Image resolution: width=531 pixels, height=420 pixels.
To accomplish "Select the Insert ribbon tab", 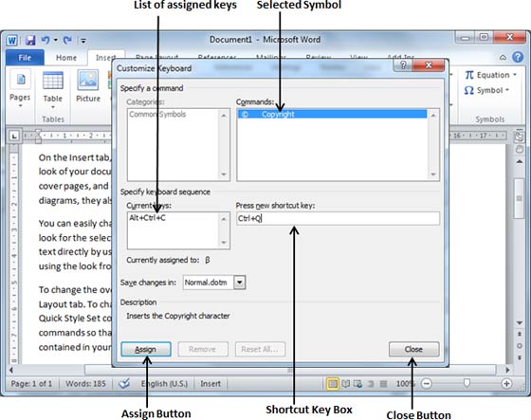I will pos(105,58).
